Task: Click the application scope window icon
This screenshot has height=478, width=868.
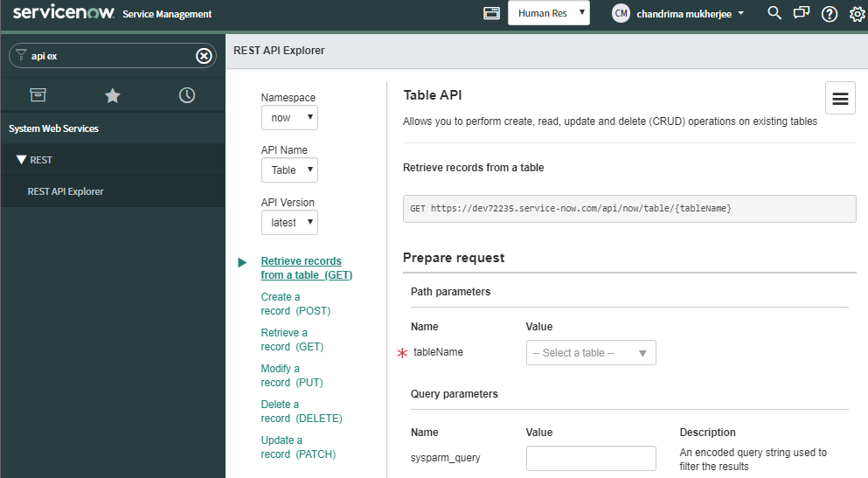Action: (x=491, y=13)
